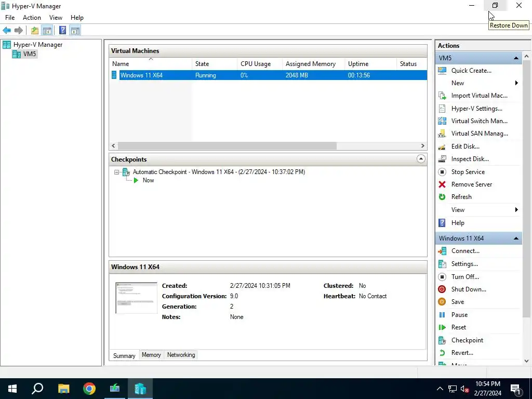Click the State column header

tap(215, 64)
